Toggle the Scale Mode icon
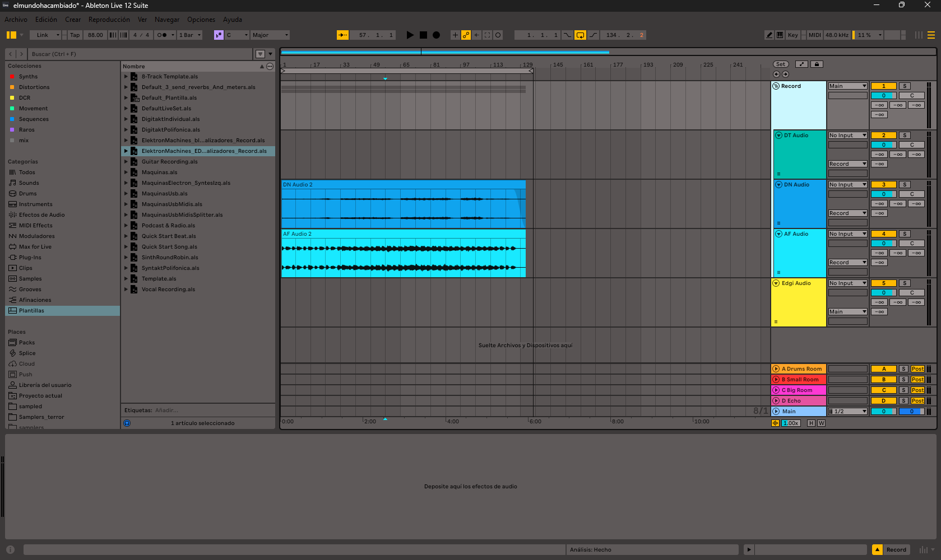The height and width of the screenshot is (560, 941). (x=219, y=35)
